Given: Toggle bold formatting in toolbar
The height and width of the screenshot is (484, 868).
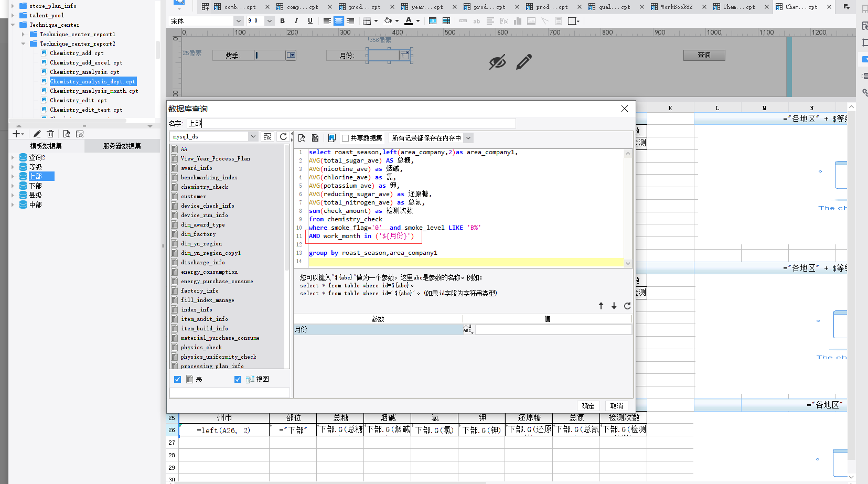Looking at the screenshot, I should pos(283,21).
